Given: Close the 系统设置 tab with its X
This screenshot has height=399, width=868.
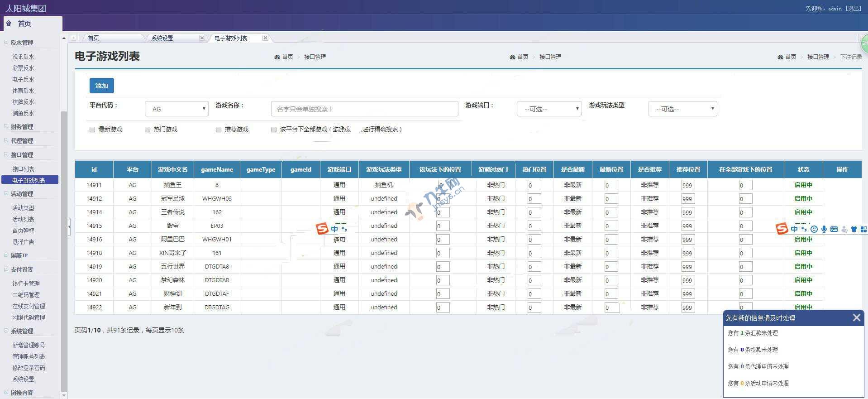Looking at the screenshot, I should click(x=202, y=38).
